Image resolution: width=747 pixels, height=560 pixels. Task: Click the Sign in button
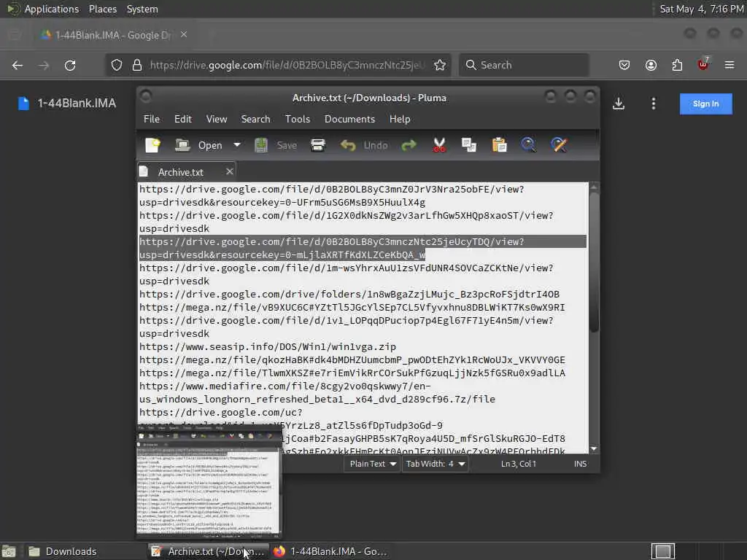pos(705,104)
